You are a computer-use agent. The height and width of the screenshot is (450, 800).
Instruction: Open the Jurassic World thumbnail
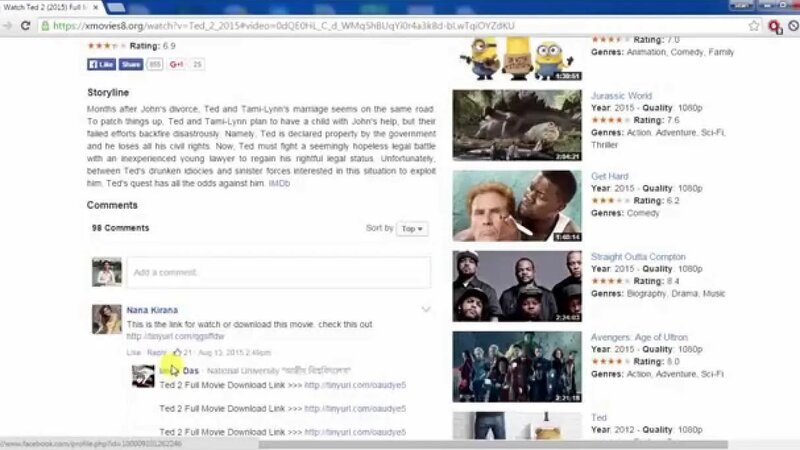point(517,125)
